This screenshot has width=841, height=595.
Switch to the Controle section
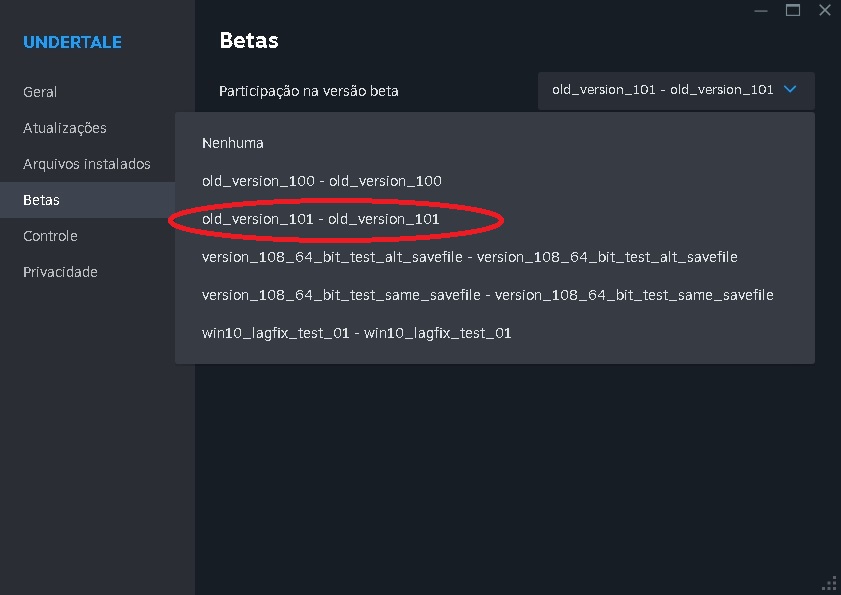click(50, 236)
